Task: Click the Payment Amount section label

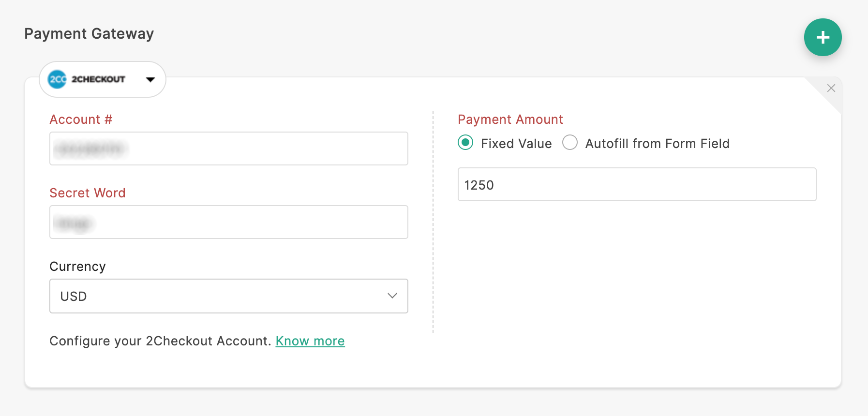Action: 510,119
